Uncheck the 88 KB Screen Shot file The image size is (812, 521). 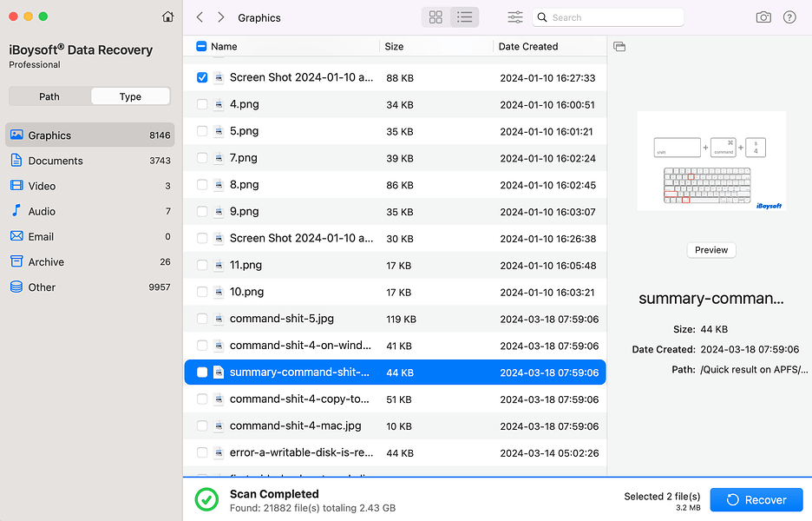pyautogui.click(x=202, y=78)
